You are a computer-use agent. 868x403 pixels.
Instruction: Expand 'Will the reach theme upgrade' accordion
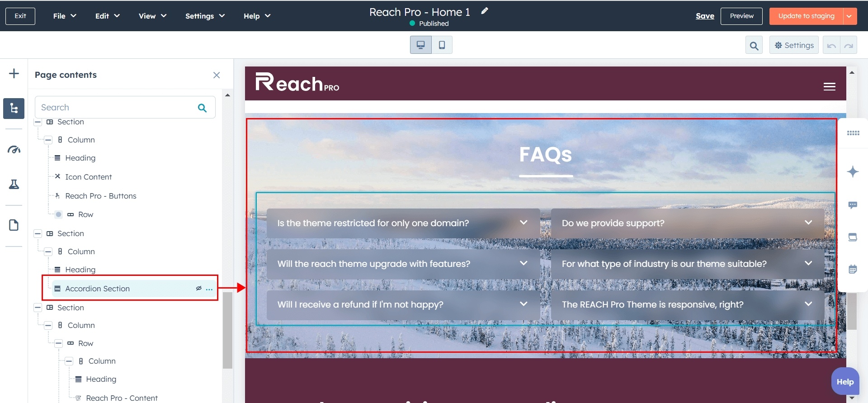pos(403,264)
